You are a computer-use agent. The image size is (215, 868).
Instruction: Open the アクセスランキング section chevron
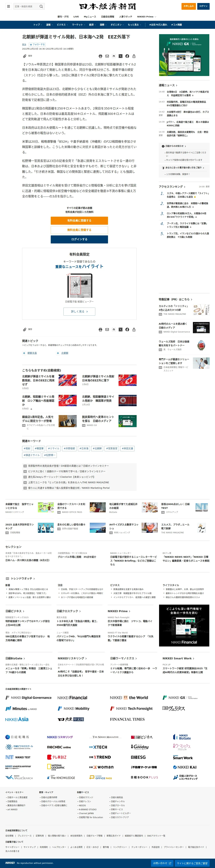(x=184, y=187)
